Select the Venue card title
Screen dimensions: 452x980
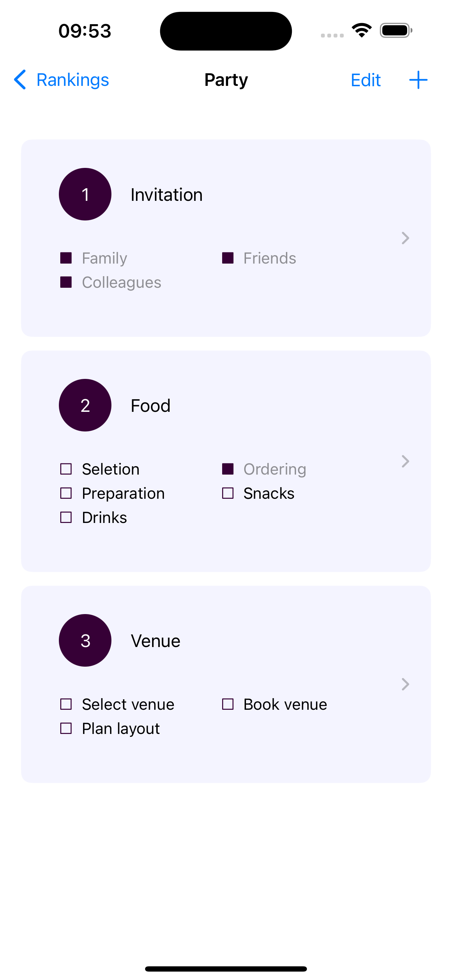(x=156, y=641)
